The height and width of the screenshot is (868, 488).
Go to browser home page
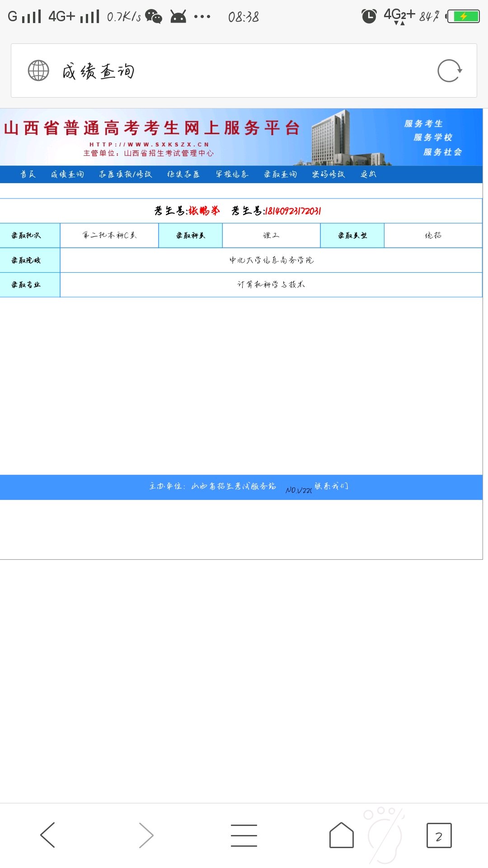point(342,835)
